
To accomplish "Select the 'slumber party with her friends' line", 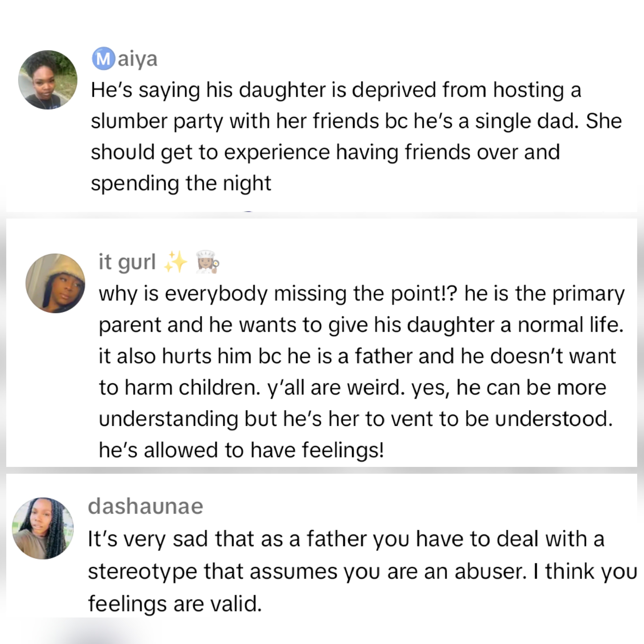I will [x=356, y=121].
